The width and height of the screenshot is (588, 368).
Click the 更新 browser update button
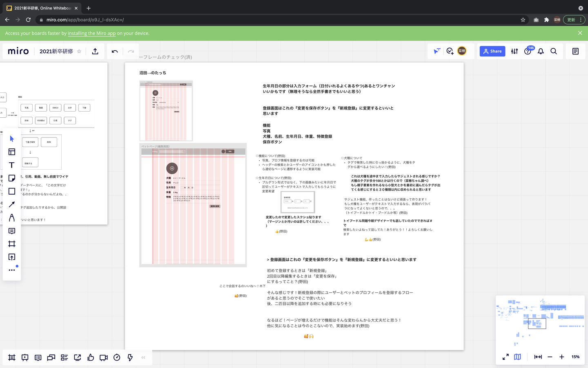point(571,20)
